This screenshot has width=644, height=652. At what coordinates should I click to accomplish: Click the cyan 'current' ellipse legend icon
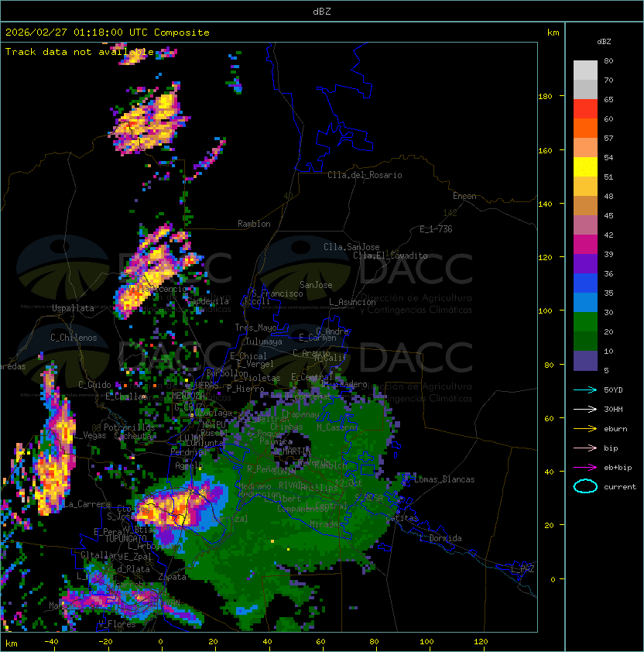coord(585,486)
